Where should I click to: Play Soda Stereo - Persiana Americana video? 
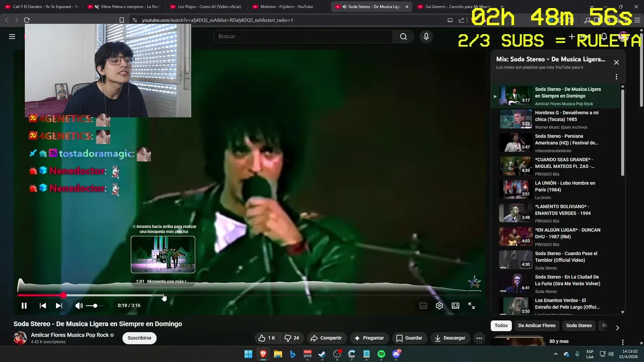[556, 143]
